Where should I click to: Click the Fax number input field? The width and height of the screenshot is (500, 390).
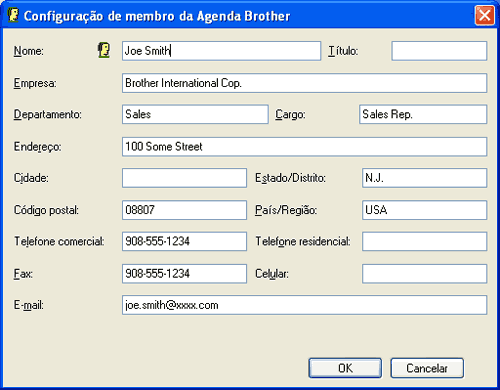tap(184, 274)
